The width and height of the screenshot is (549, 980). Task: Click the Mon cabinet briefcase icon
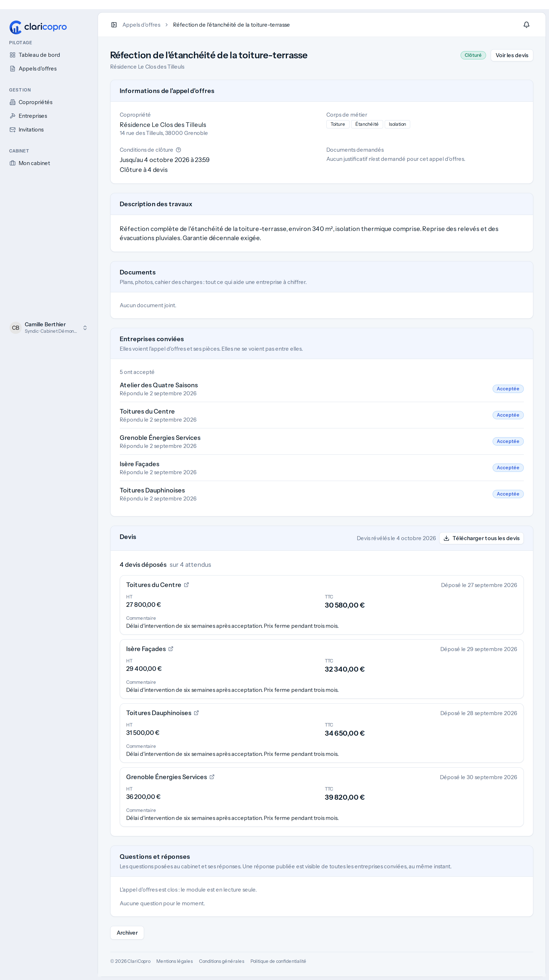[x=13, y=163]
